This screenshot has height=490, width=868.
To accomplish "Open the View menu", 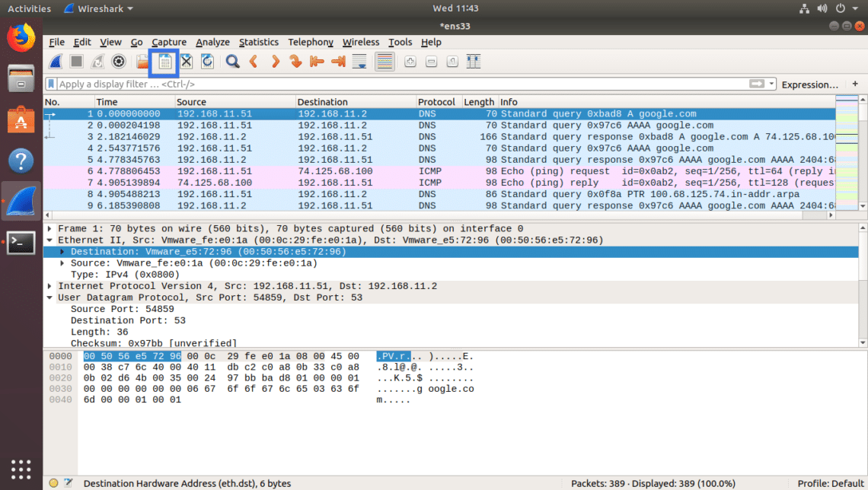I will tap(110, 42).
